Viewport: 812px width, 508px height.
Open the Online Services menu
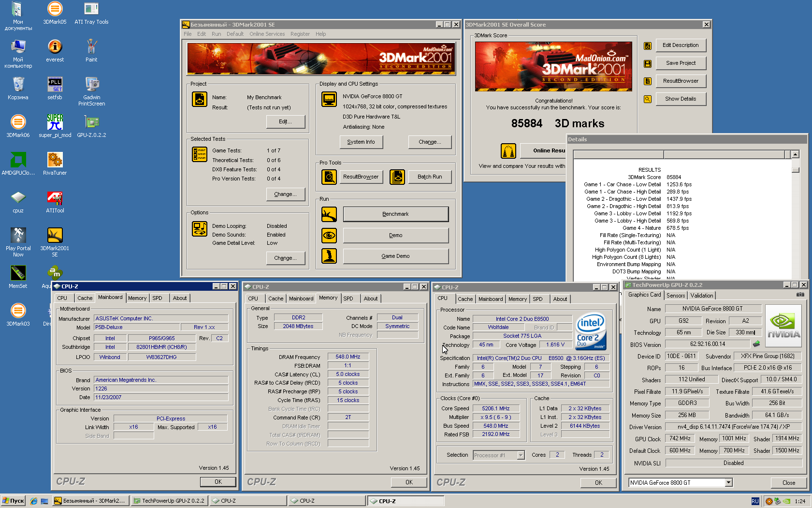click(267, 34)
